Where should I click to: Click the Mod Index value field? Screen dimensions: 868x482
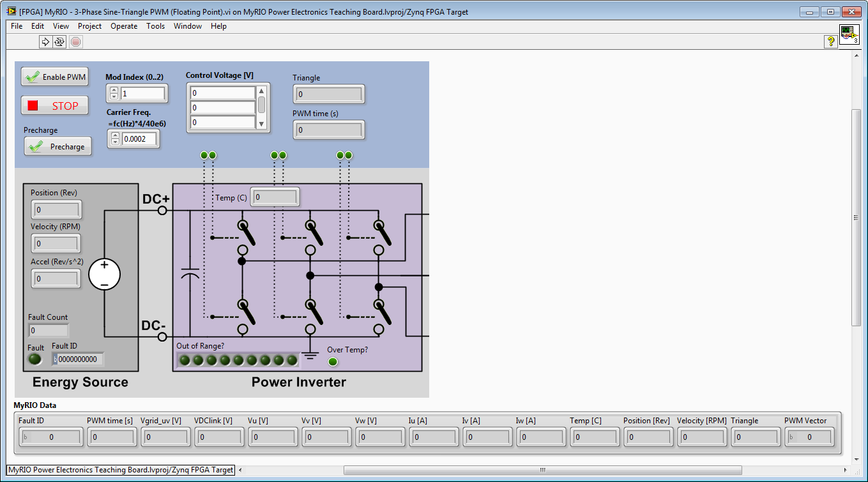pos(142,94)
